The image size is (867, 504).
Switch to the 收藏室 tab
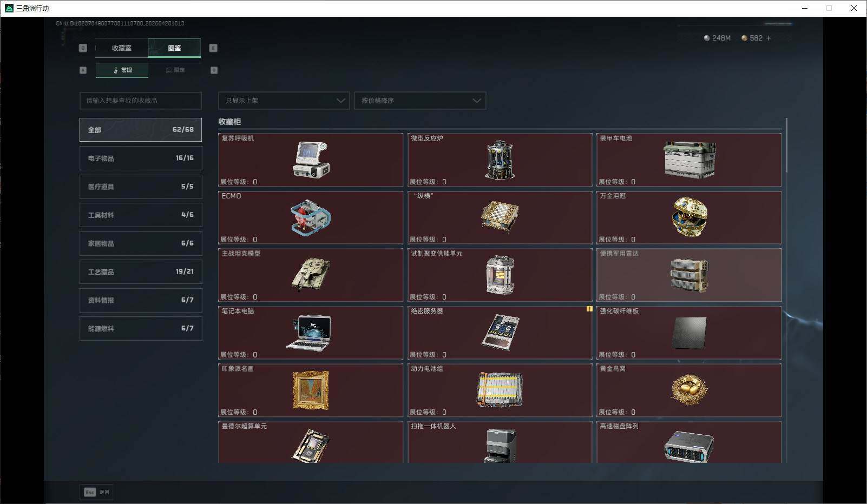pos(122,48)
